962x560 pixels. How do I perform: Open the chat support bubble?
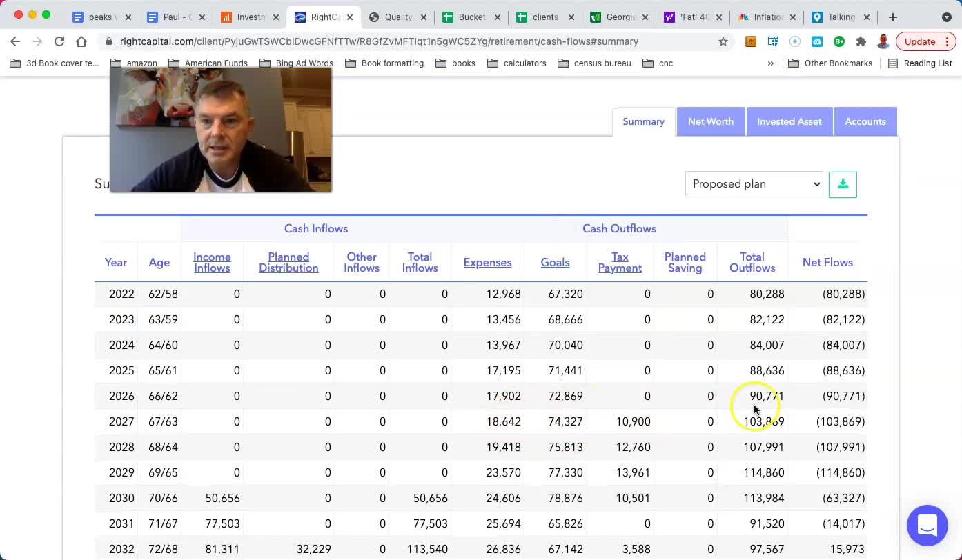(x=927, y=525)
